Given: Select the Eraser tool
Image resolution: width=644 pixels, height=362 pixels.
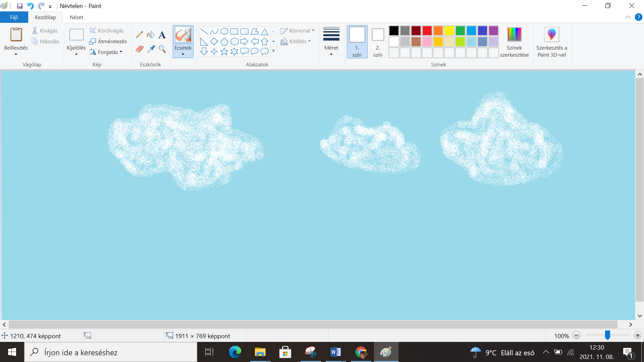Looking at the screenshot, I should 140,49.
